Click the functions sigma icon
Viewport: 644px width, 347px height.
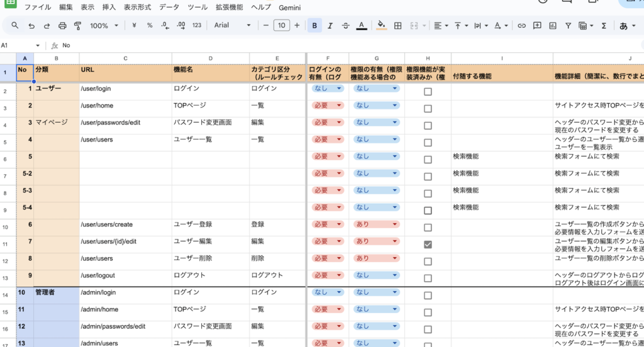point(604,26)
